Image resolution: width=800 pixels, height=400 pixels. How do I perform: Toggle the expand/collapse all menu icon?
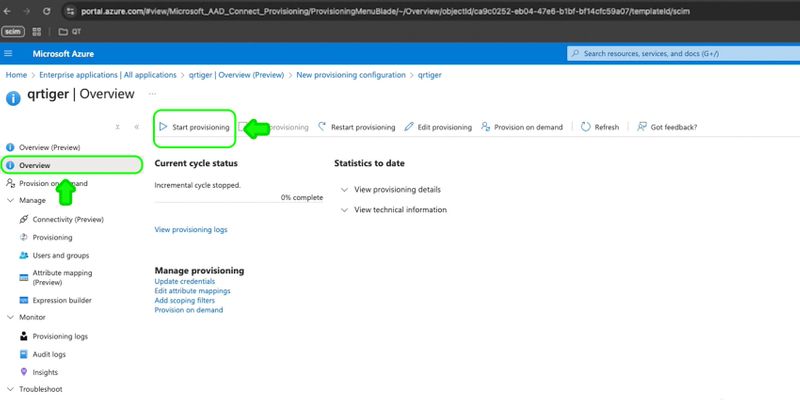coord(118,127)
